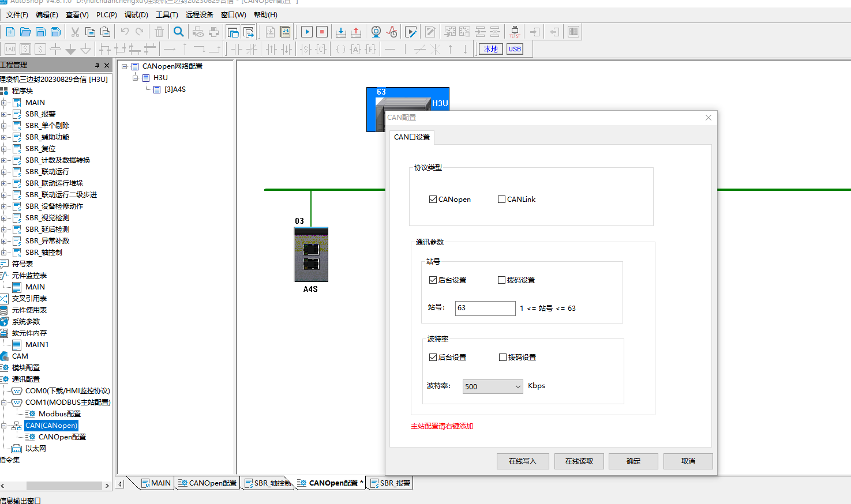This screenshot has height=504, width=851.
Task: Collapse the COM1(MODBUS主站配置) node
Action: coord(3,403)
